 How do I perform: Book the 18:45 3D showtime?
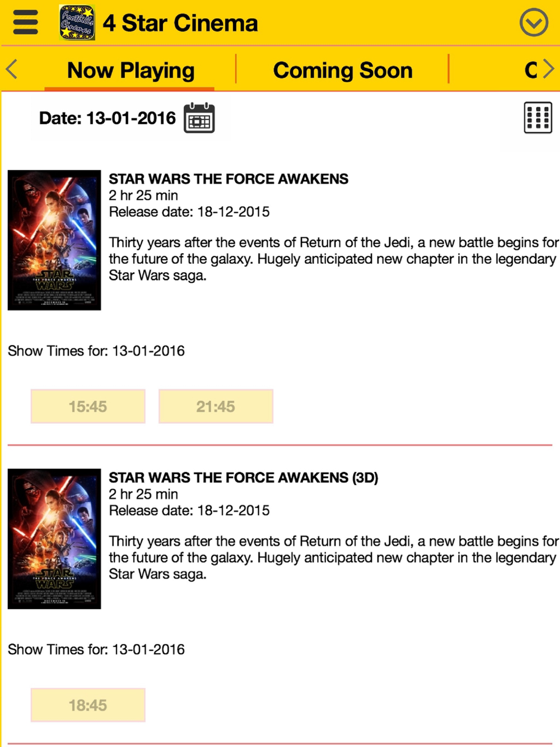tap(88, 705)
